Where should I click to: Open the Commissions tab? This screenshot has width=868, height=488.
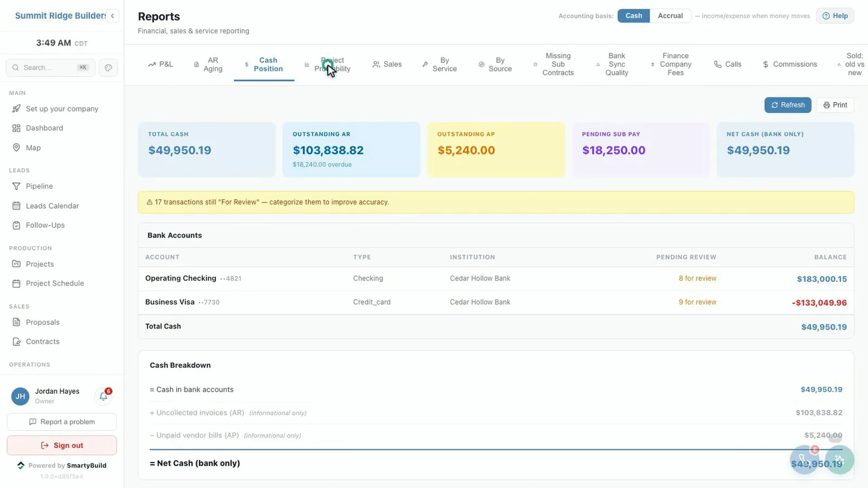coord(790,65)
